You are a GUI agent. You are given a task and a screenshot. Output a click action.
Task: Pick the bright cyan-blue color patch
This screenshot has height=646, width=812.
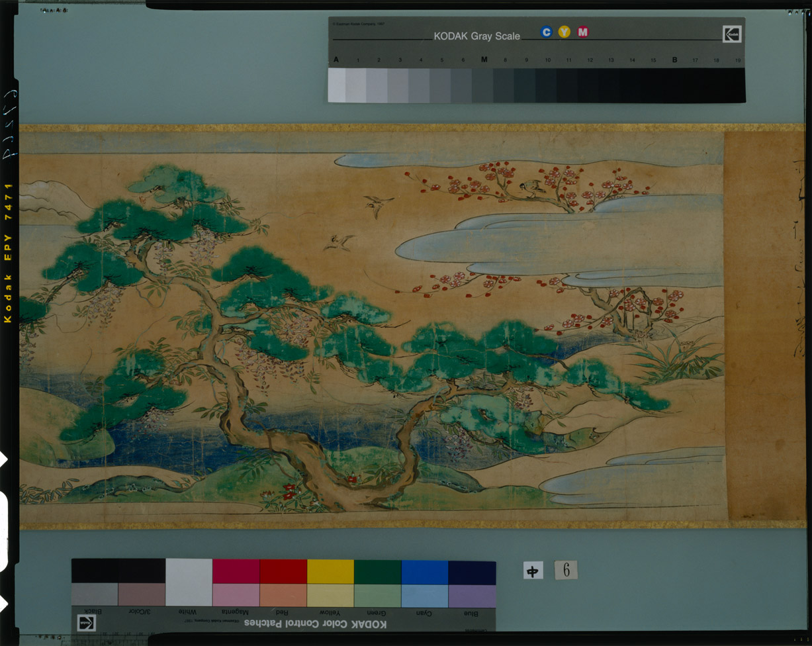pos(424,572)
